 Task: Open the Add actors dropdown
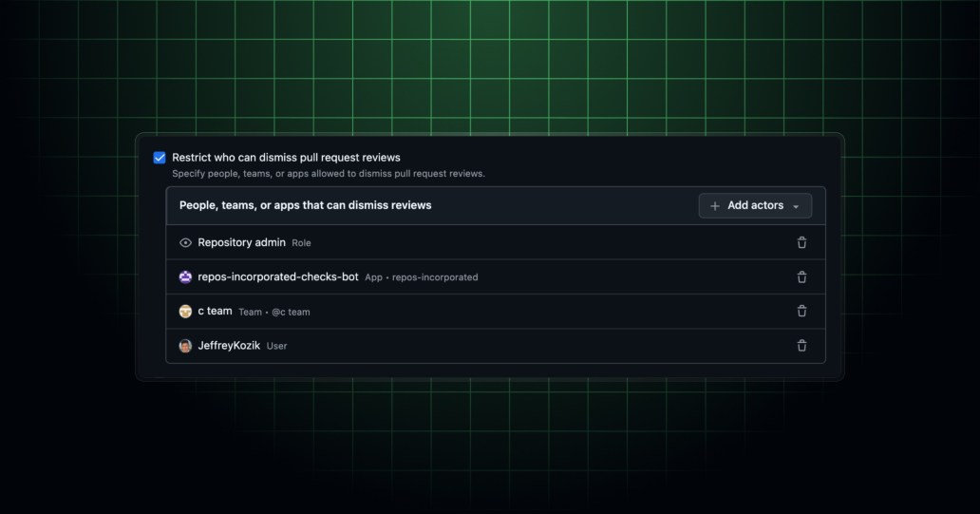point(755,206)
